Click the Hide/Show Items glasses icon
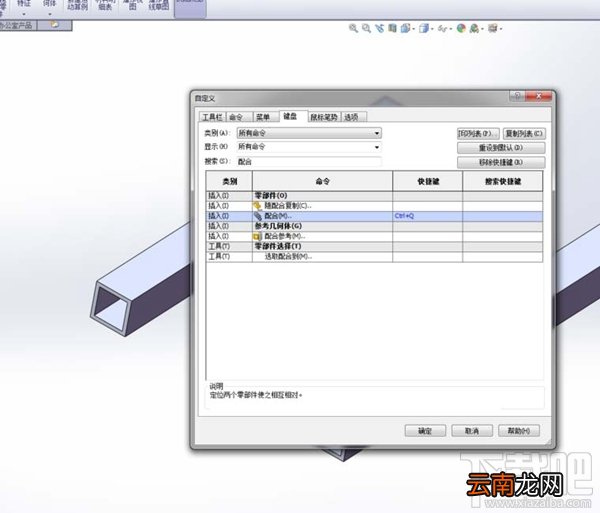 click(443, 29)
